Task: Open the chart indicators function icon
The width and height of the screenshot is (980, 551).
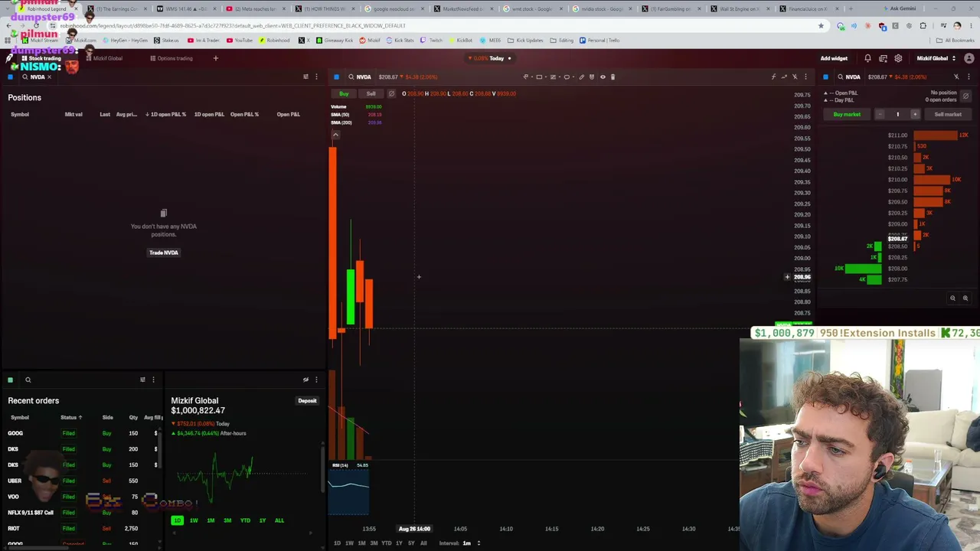Action: click(x=773, y=77)
